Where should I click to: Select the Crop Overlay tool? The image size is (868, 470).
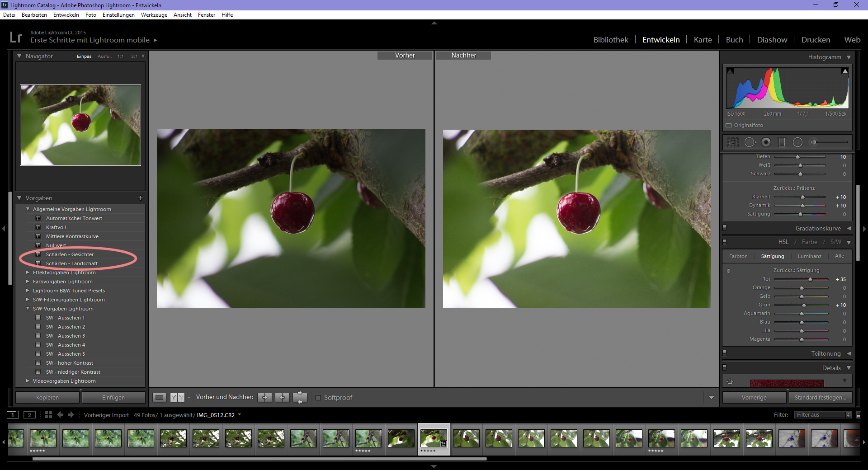[733, 142]
